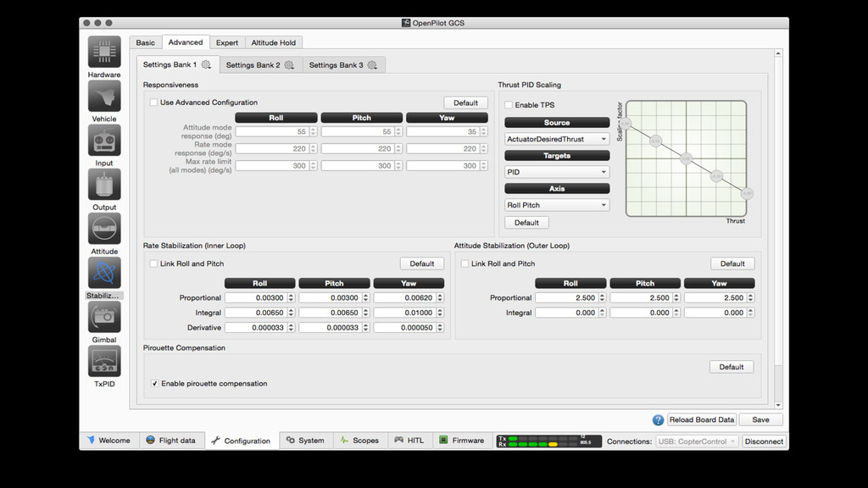868x488 pixels.
Task: Select the Vehicle icon in sidebar
Action: (104, 97)
